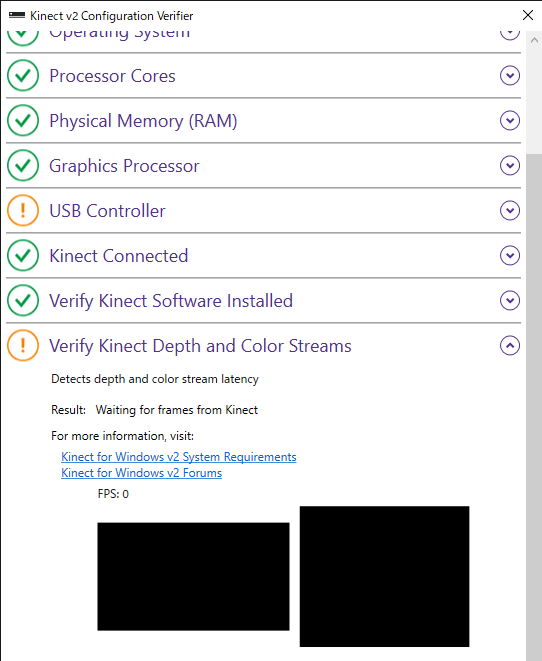Click the Graphics Processor checkmark status icon
The width and height of the screenshot is (542, 661).
pyautogui.click(x=23, y=165)
